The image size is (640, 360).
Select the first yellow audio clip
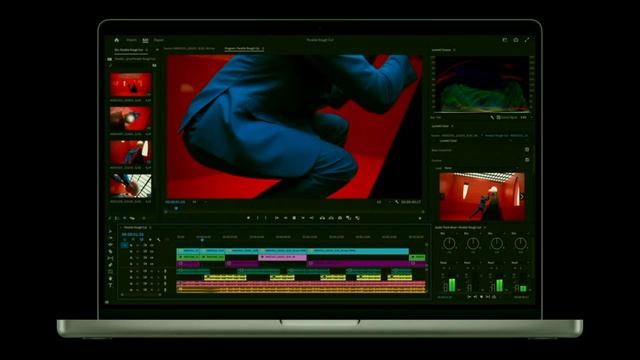click(225, 277)
